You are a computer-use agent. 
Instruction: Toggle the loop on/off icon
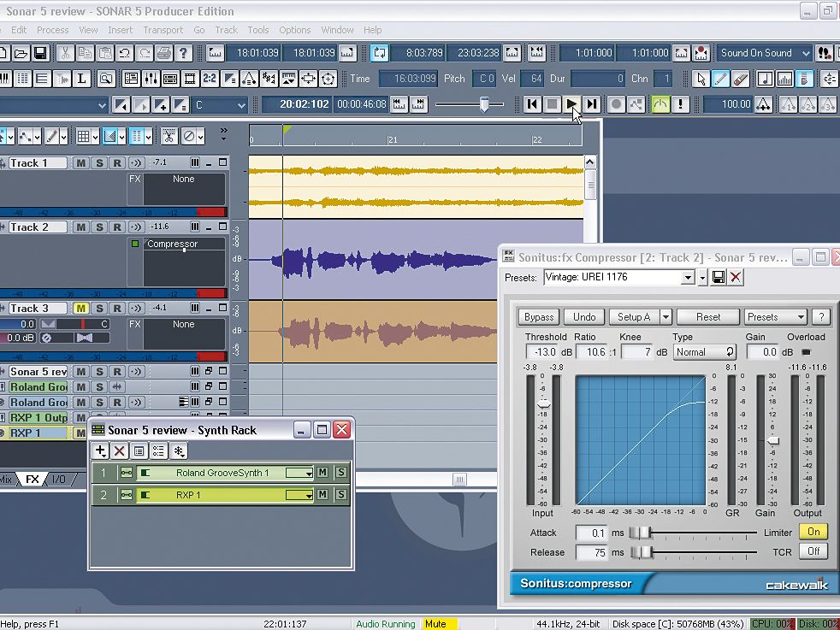379,53
